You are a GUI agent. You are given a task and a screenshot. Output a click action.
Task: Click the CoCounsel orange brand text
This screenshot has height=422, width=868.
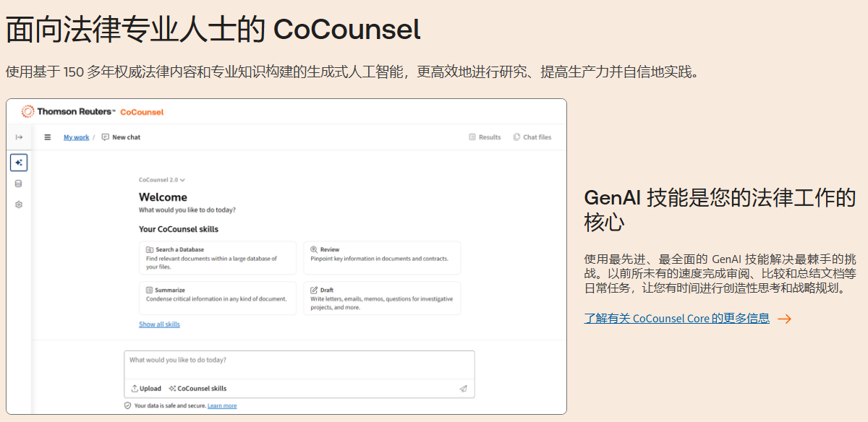142,112
